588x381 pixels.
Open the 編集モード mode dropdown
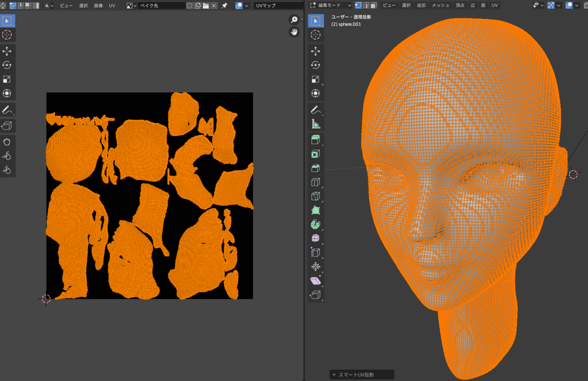(x=330, y=5)
